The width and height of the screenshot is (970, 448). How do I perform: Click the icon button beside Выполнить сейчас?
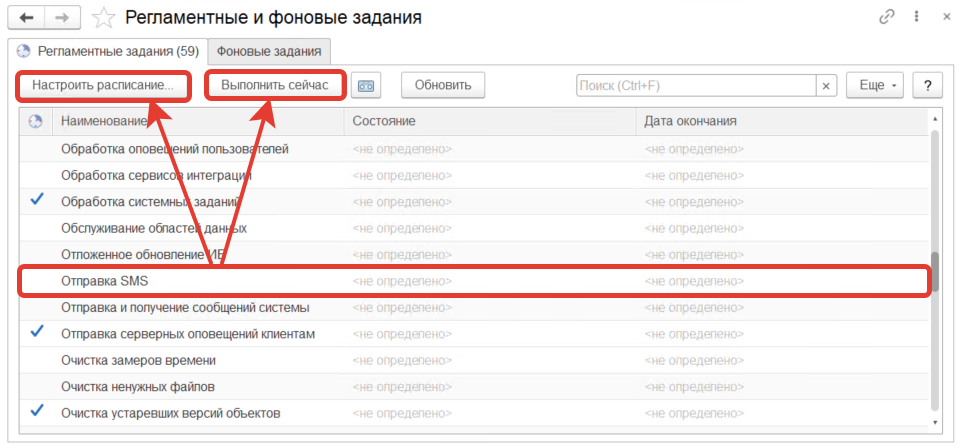[x=367, y=86]
